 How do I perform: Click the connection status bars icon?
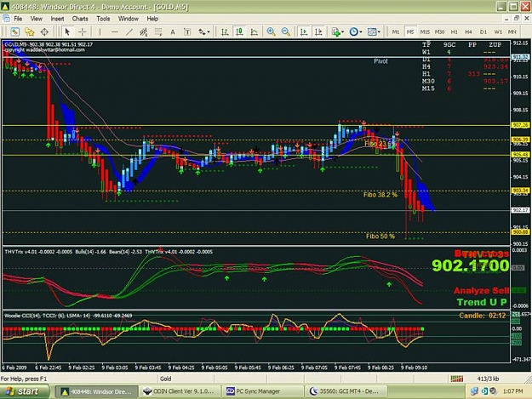click(x=457, y=379)
